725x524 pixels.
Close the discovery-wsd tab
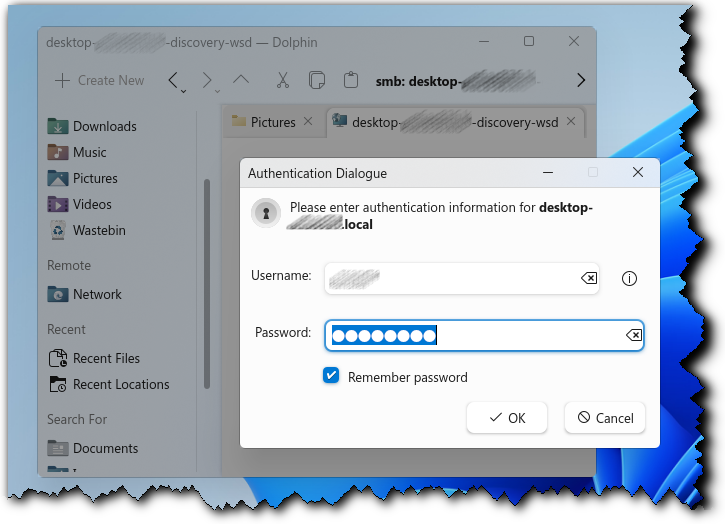tap(571, 122)
